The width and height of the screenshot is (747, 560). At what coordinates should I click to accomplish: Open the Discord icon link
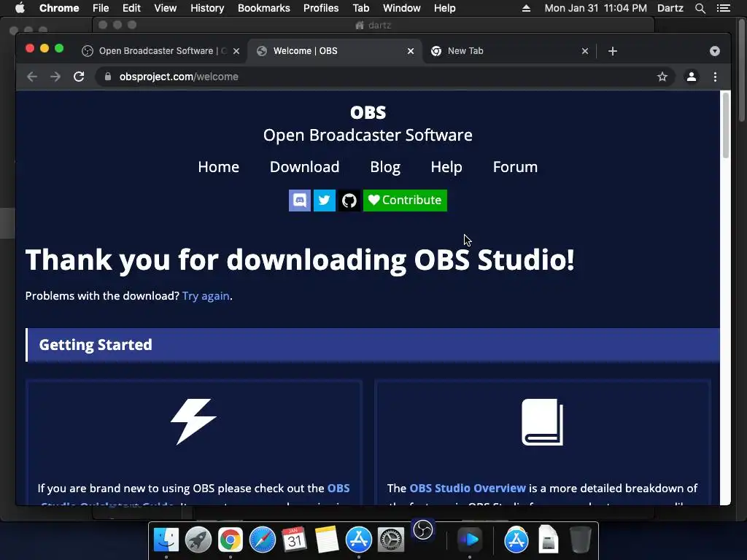pos(300,201)
